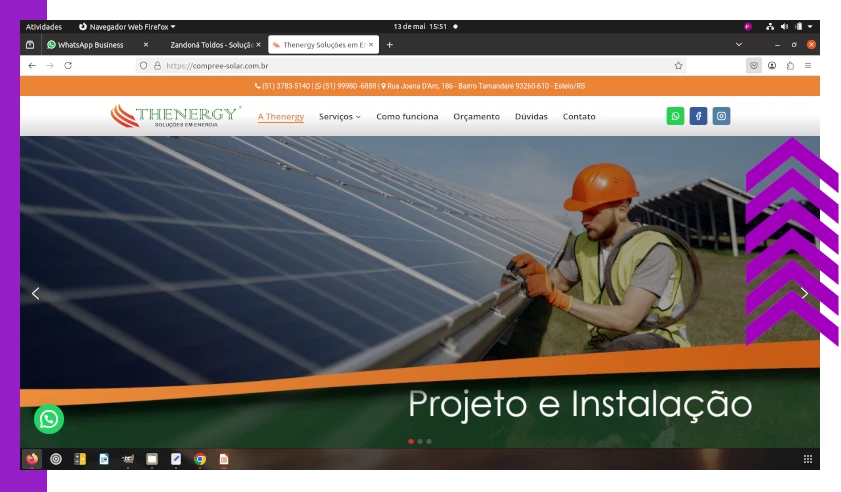Reload the current page
The height and width of the screenshot is (492, 841).
pyautogui.click(x=68, y=65)
